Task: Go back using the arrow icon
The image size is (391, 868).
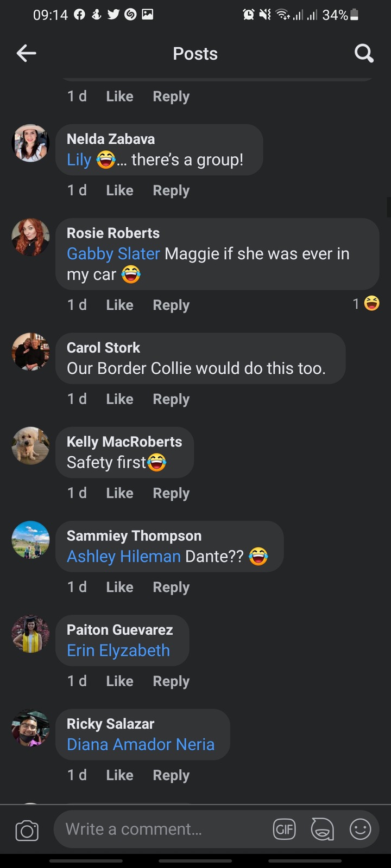Action: [26, 53]
